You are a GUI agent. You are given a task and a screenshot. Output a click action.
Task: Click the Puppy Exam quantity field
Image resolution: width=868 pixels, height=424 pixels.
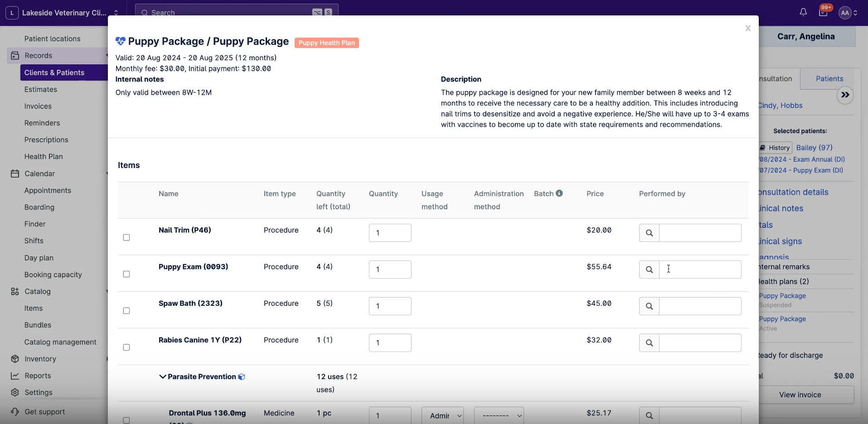click(390, 270)
